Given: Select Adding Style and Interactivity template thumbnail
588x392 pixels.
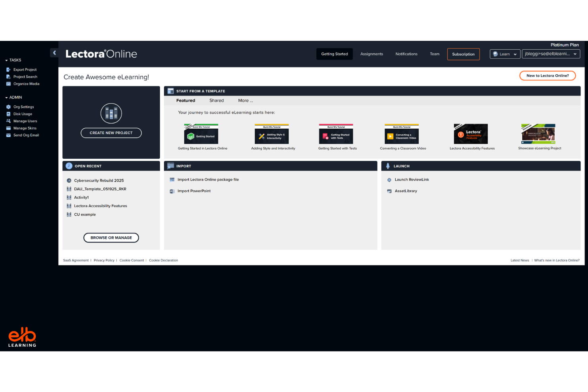Looking at the screenshot, I should [x=272, y=134].
